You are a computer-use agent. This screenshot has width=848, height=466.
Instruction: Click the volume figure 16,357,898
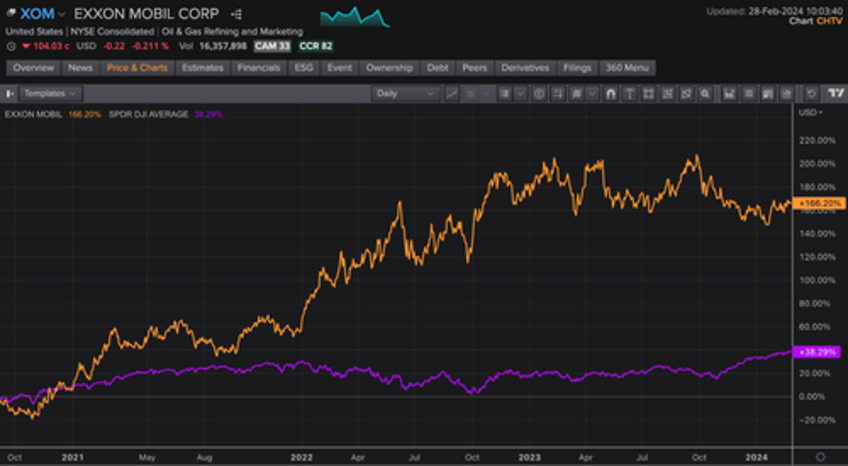click(x=223, y=46)
